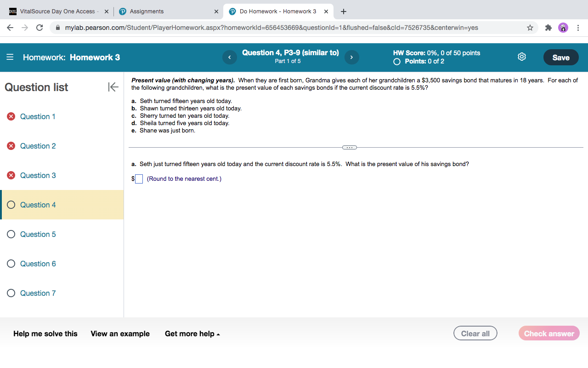Select the Question 6 radio circle

pos(11,263)
